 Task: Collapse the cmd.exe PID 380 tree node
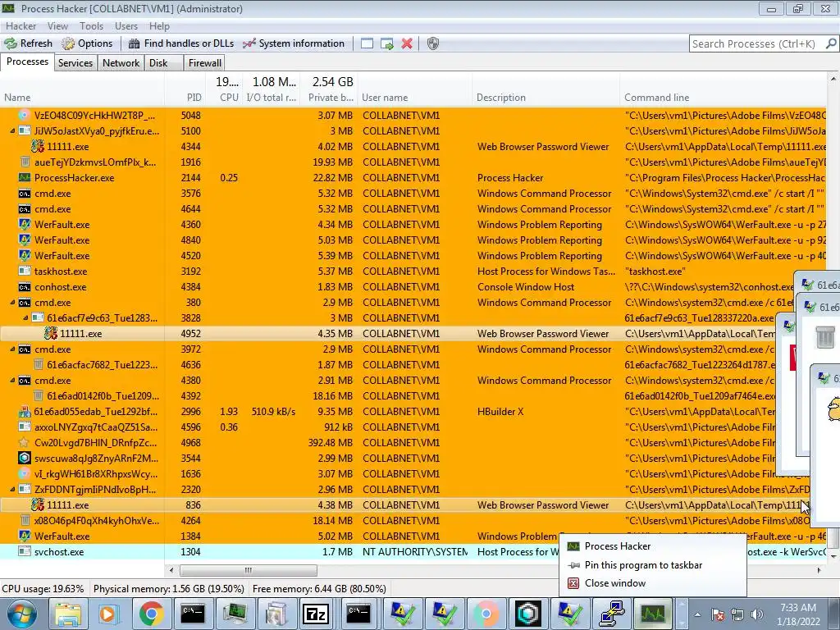click(11, 302)
